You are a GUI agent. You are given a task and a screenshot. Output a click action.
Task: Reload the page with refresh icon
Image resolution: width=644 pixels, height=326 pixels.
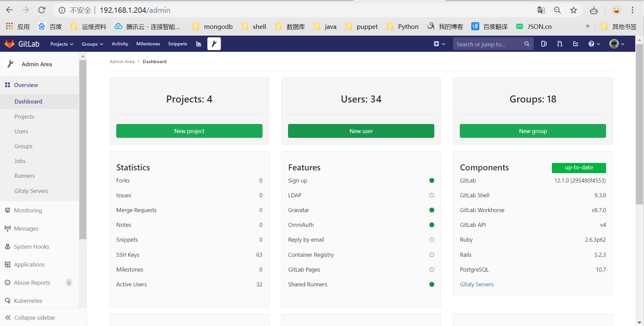(x=42, y=10)
